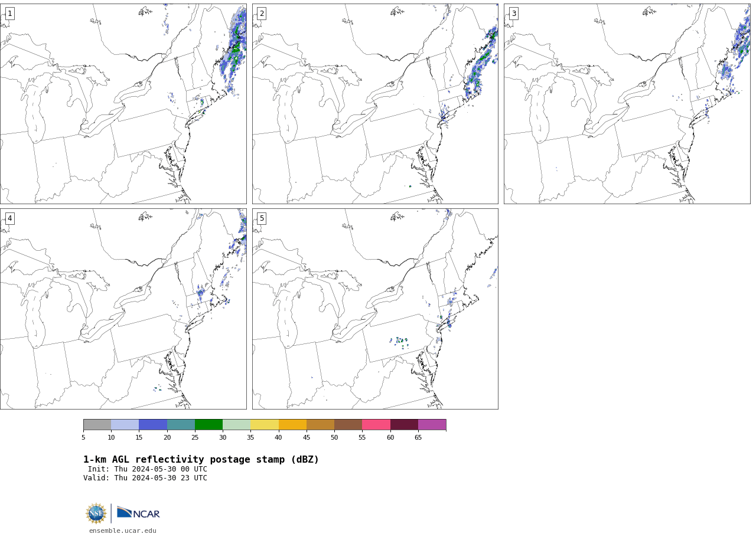Open the ensemble.ucar.edu link text
Viewport: 756px width, 537px height.
point(123,531)
